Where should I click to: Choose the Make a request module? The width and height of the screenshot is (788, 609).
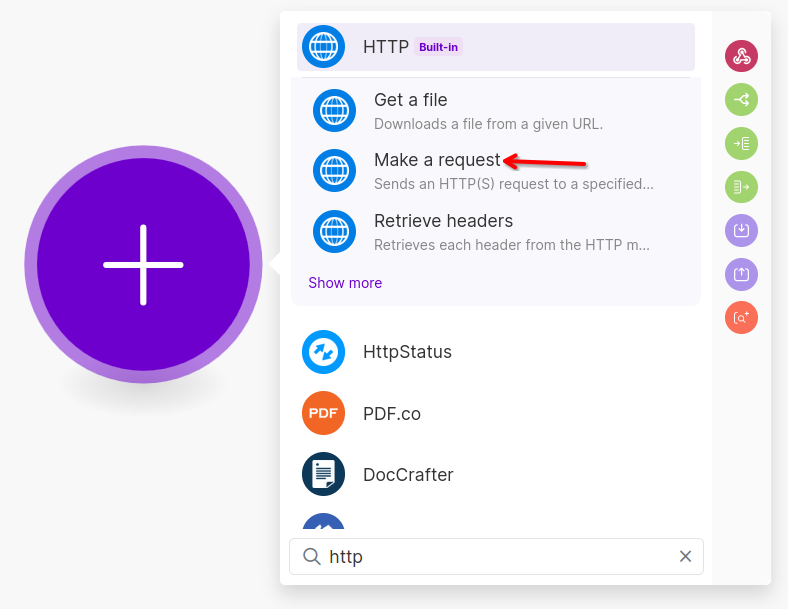tap(496, 171)
